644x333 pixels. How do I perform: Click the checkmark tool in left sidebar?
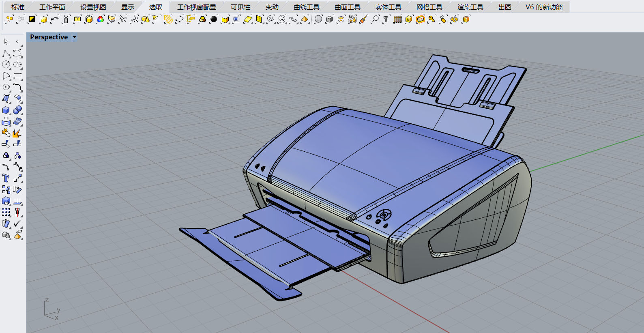click(x=17, y=223)
